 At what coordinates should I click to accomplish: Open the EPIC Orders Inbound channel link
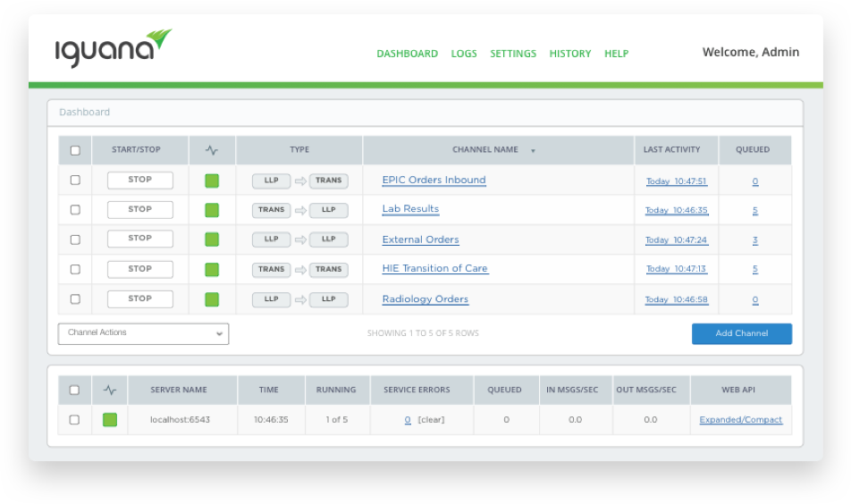click(434, 181)
